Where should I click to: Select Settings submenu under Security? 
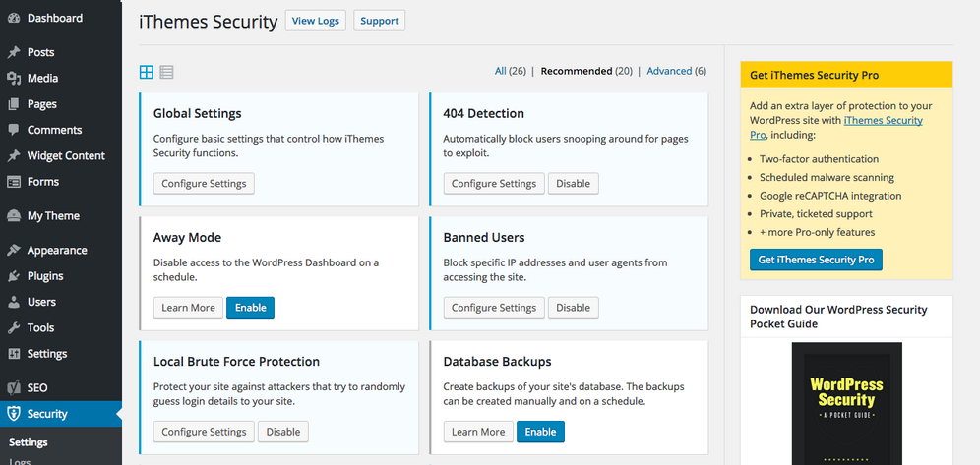[29, 442]
